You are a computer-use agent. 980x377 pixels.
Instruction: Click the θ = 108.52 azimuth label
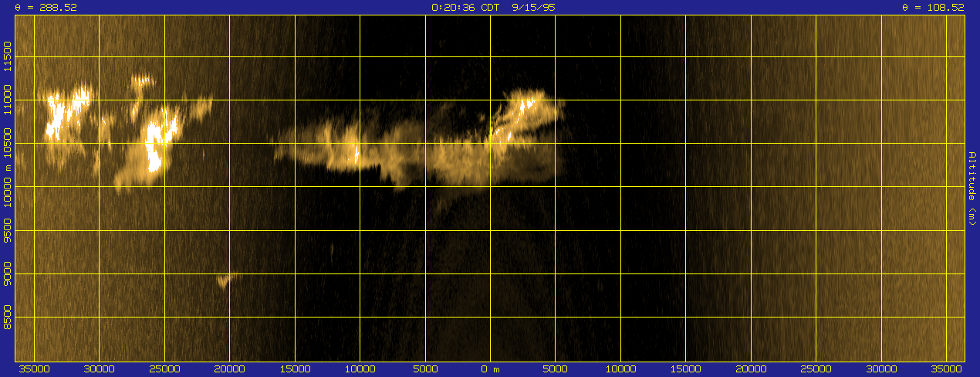coord(934,7)
